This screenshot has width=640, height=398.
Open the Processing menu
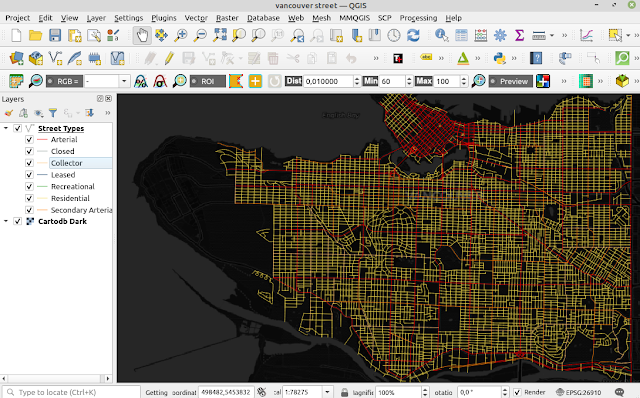tap(418, 18)
